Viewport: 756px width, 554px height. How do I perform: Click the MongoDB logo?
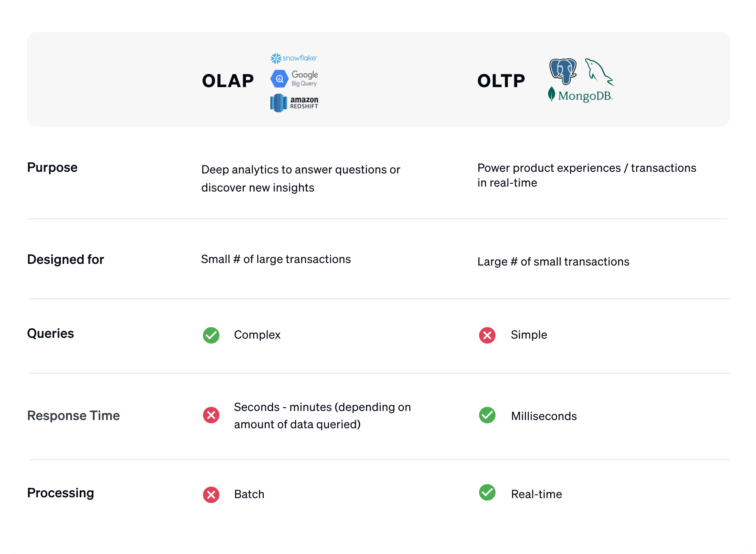(x=581, y=95)
